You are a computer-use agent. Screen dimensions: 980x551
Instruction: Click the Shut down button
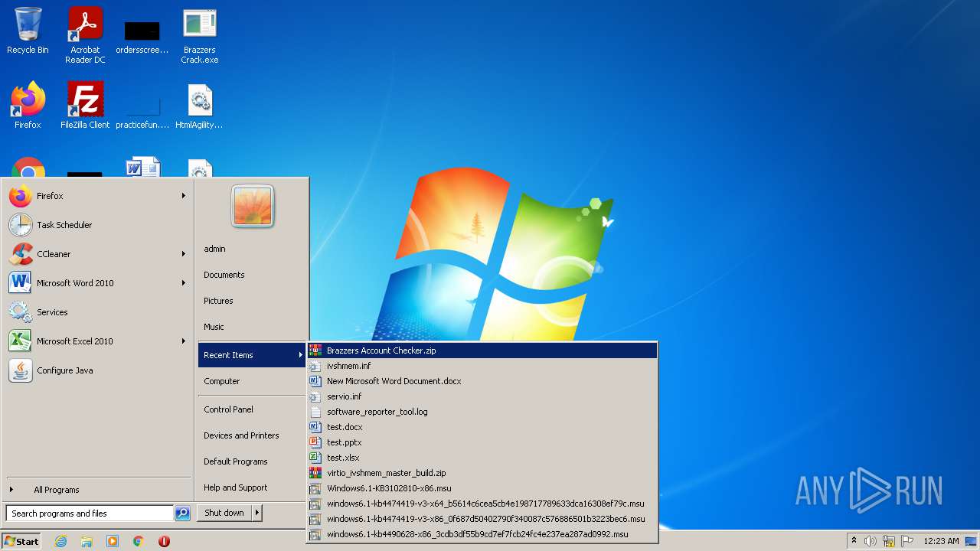click(x=224, y=513)
